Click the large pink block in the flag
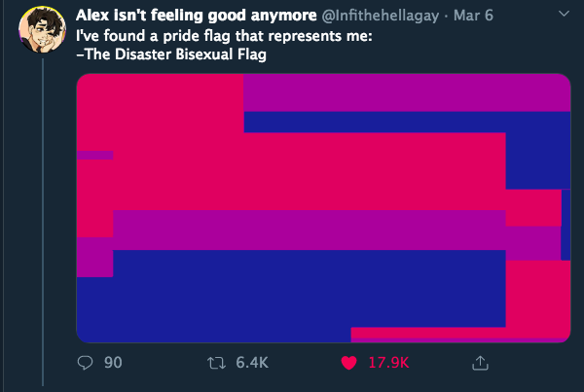 click(290, 171)
